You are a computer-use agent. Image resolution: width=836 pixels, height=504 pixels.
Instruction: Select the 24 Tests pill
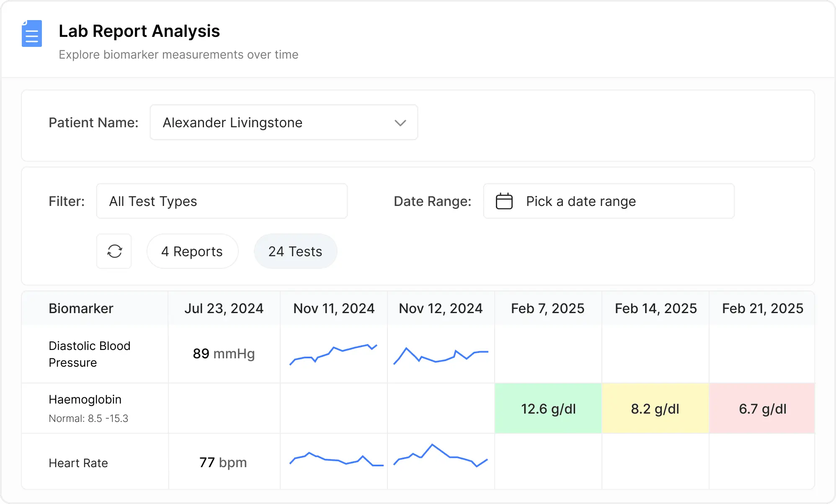[x=295, y=251]
